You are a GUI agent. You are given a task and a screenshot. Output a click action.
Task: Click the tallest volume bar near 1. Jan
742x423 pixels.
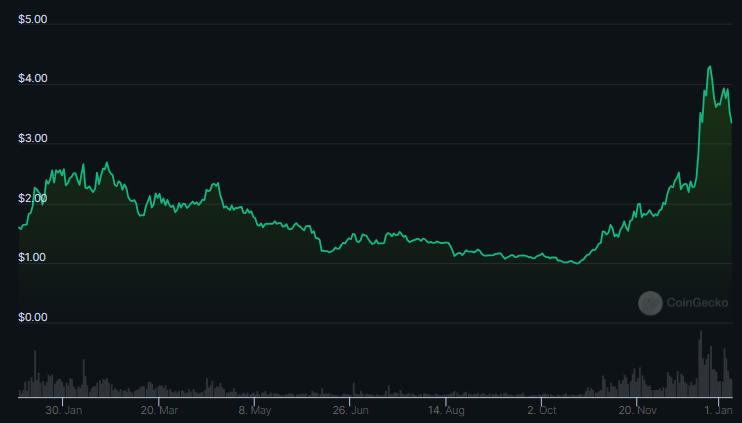click(700, 363)
